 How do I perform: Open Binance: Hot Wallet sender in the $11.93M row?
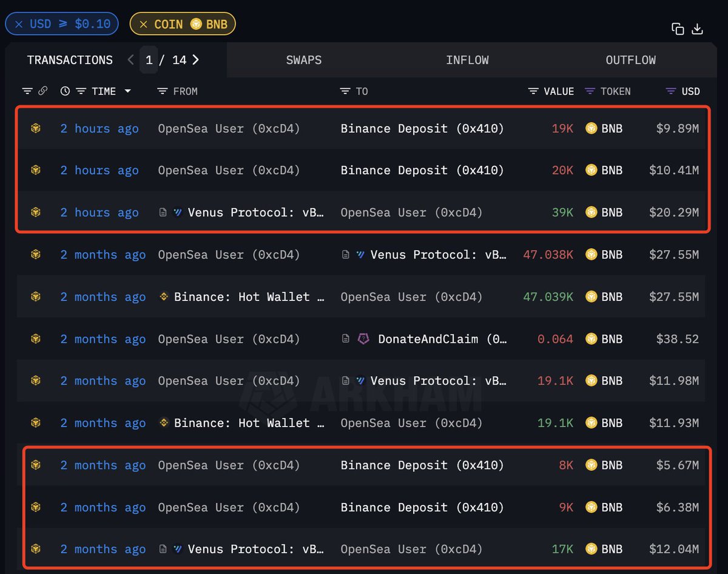[250, 422]
